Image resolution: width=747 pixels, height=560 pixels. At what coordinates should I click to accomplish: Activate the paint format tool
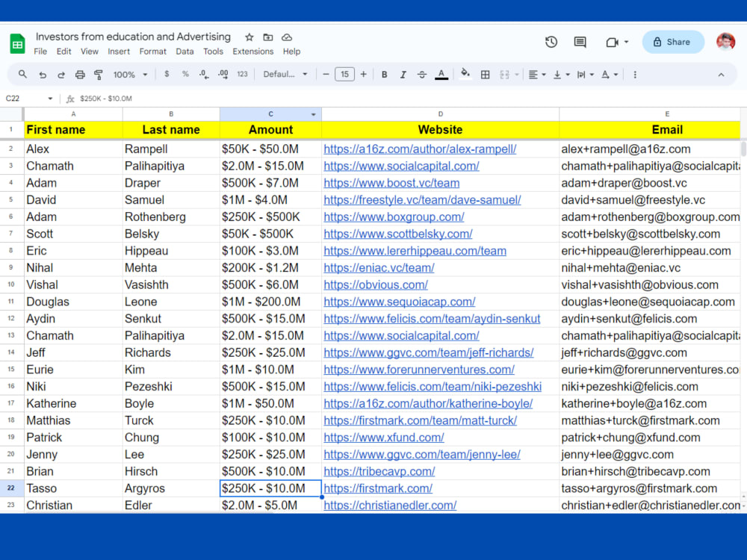pos(99,75)
